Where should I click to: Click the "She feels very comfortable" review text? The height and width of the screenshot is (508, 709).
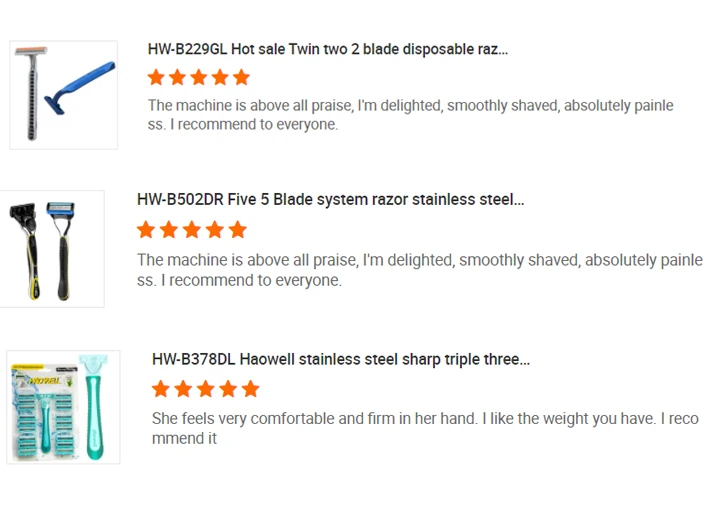[x=424, y=428]
